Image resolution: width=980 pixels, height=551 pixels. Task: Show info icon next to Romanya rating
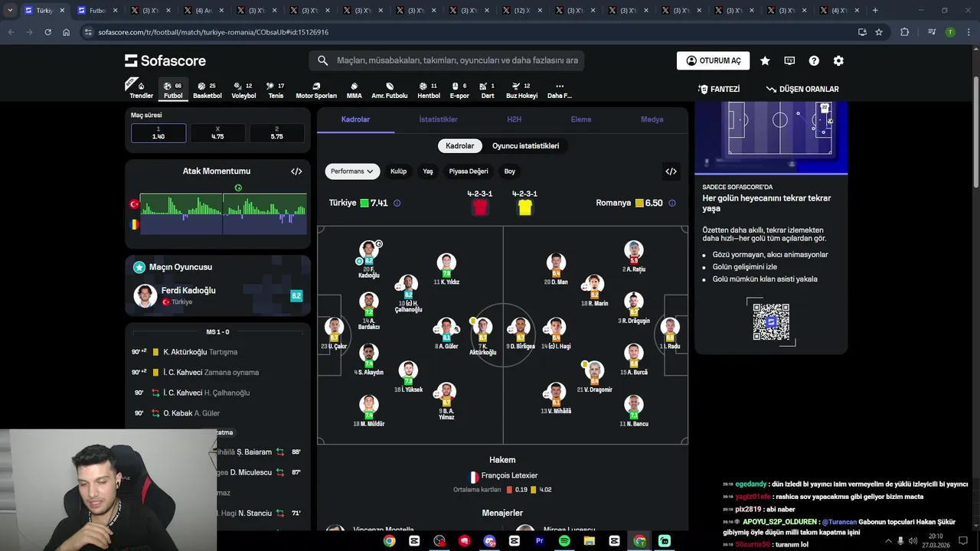click(671, 203)
